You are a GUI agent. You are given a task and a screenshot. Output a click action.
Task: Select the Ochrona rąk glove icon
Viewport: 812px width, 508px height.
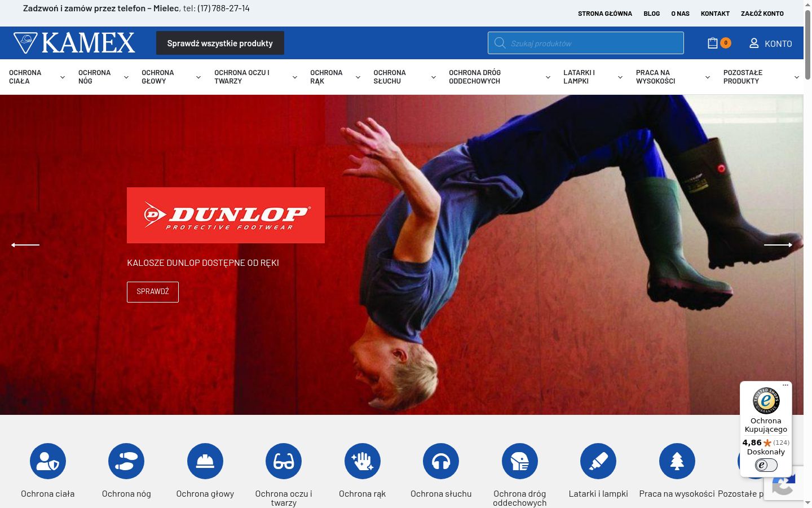pos(363,461)
